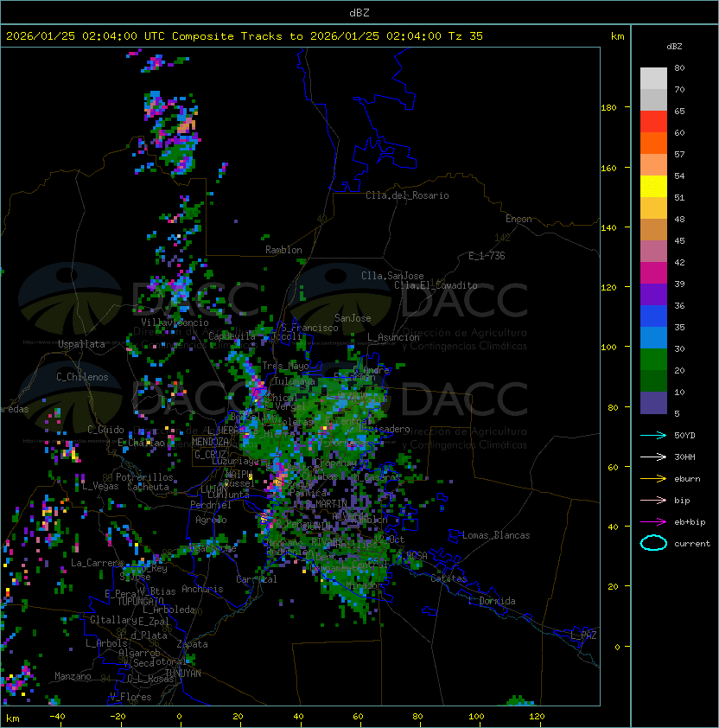The image size is (719, 728).
Task: Click the 'TUPUNGATO' map label
Action: click(140, 601)
